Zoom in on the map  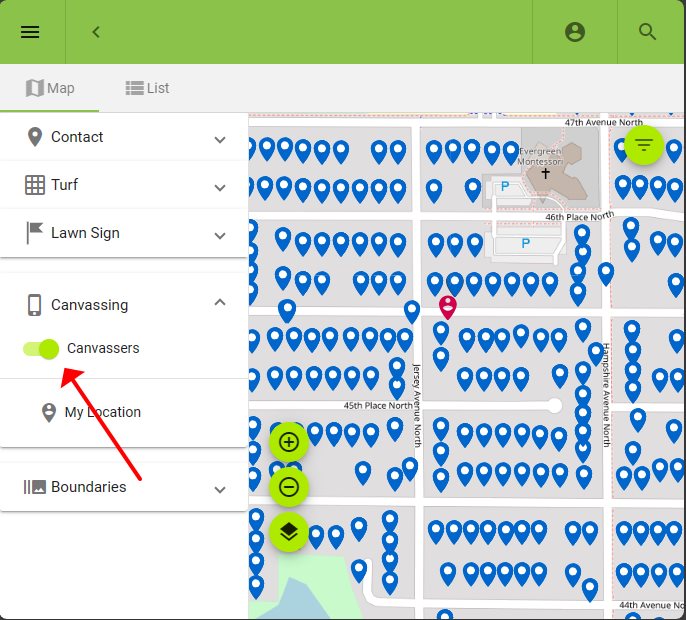point(289,442)
